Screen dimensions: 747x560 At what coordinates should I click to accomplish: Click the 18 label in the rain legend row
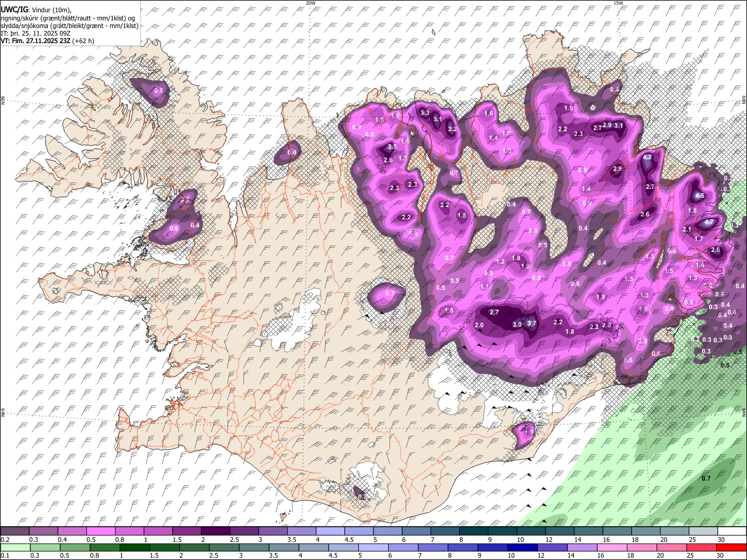pos(634,556)
